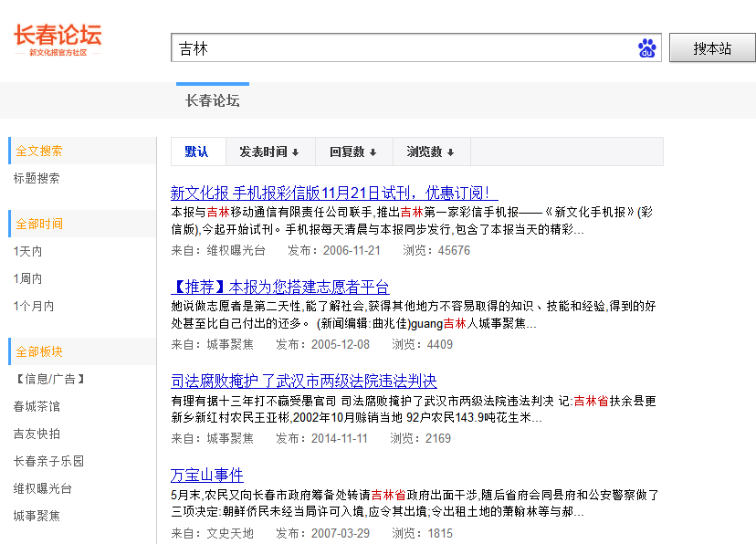
Task: Click source 文史天地 under 万宝山事件
Action: pos(230,533)
